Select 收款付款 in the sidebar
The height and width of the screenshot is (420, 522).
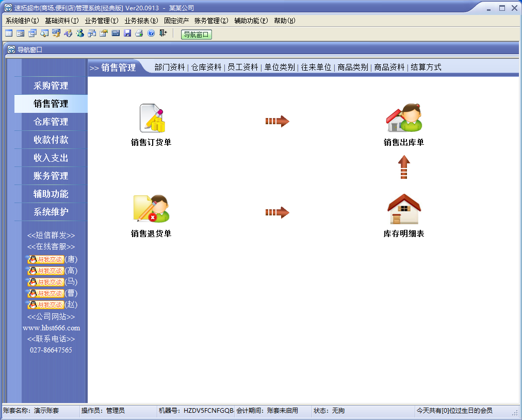coord(51,140)
